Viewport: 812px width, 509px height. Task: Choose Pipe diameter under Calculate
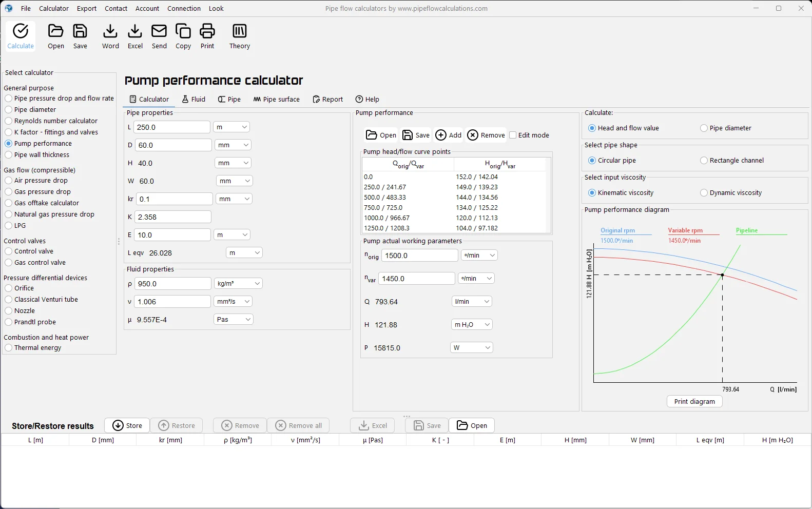pyautogui.click(x=726, y=128)
